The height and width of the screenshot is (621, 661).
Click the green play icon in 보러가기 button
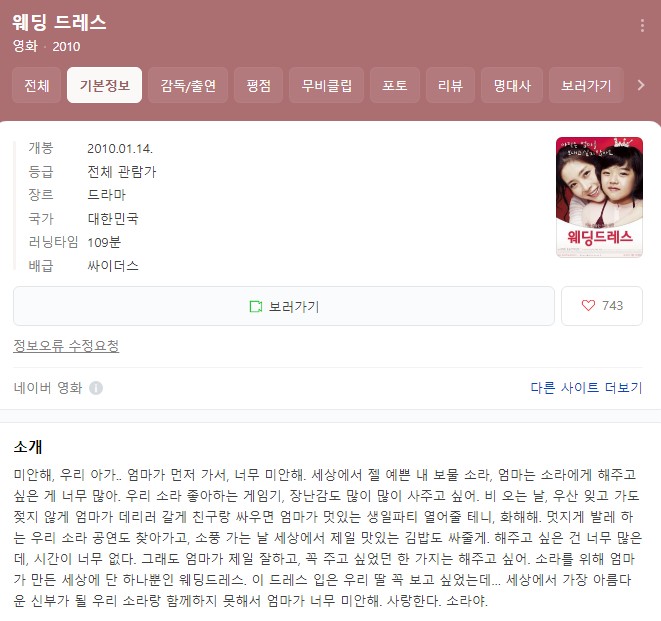click(x=255, y=306)
